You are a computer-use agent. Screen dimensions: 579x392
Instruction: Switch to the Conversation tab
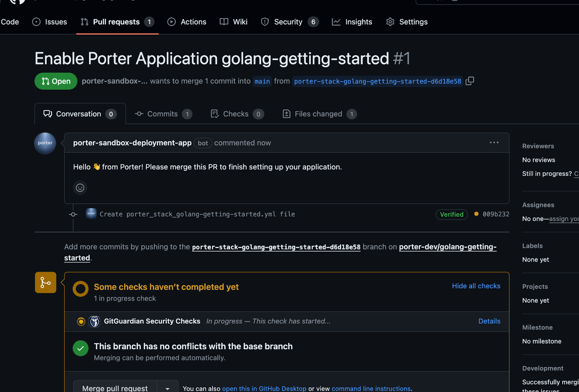pyautogui.click(x=80, y=114)
